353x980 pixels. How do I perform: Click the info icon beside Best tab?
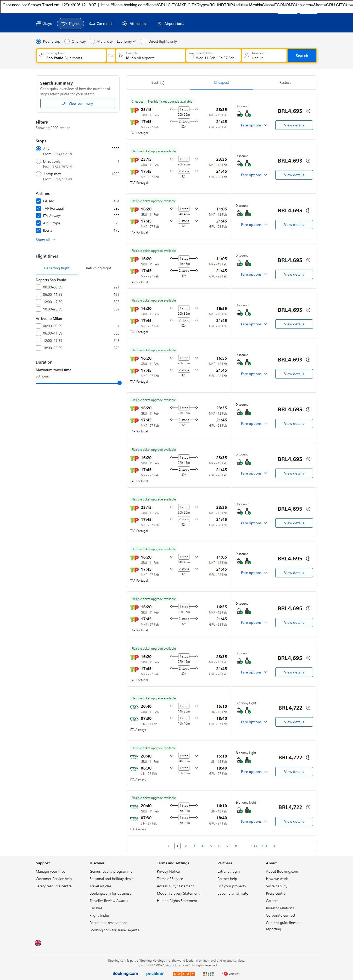click(163, 83)
